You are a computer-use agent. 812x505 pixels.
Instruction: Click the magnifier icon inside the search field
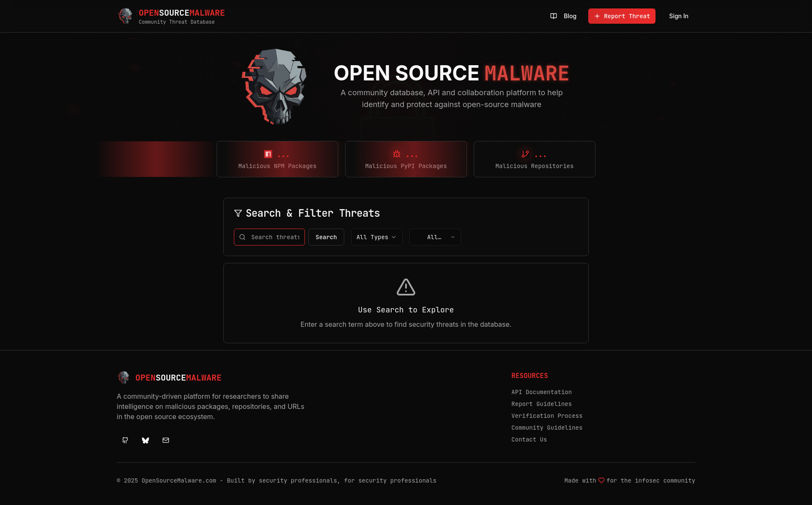tap(242, 237)
